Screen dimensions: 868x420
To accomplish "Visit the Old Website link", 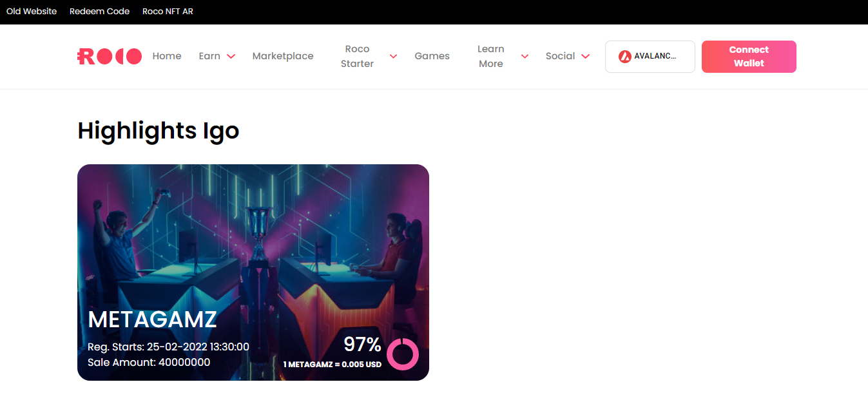I will [x=32, y=12].
